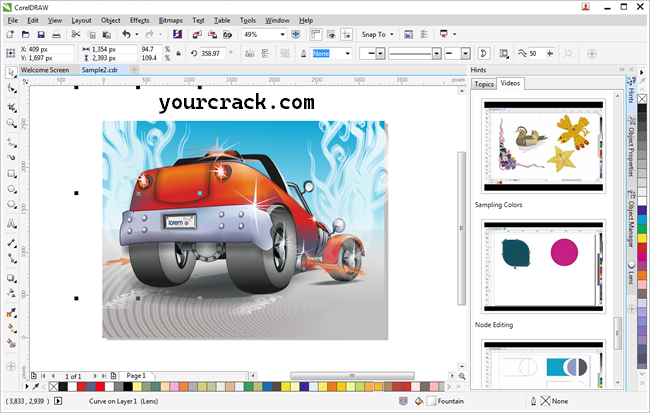
Task: Select the Ellipse tool
Action: coord(11,189)
